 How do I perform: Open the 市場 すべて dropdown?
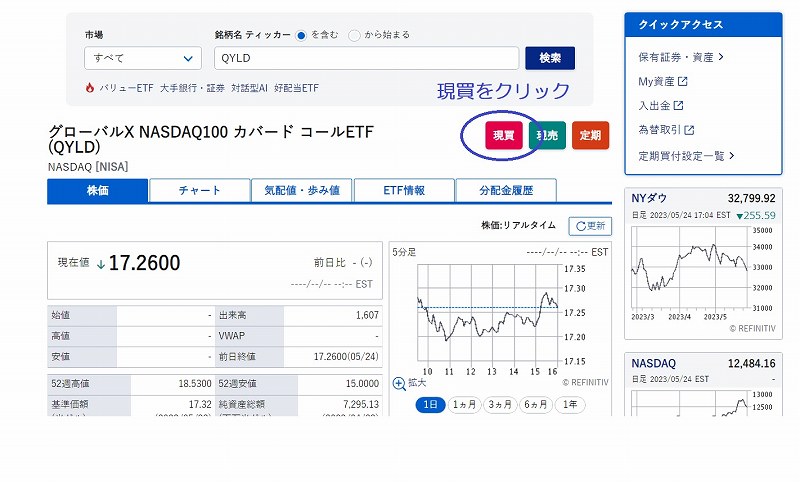[143, 58]
